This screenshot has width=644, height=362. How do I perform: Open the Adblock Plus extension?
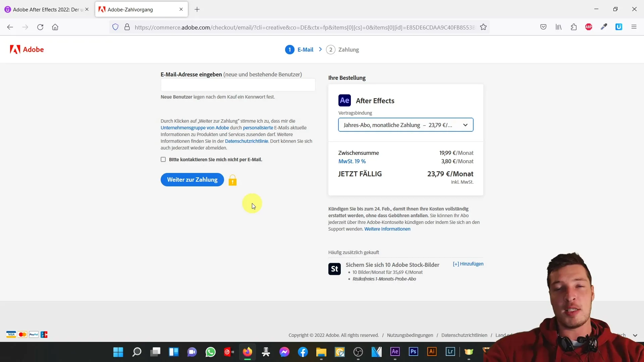point(589,27)
